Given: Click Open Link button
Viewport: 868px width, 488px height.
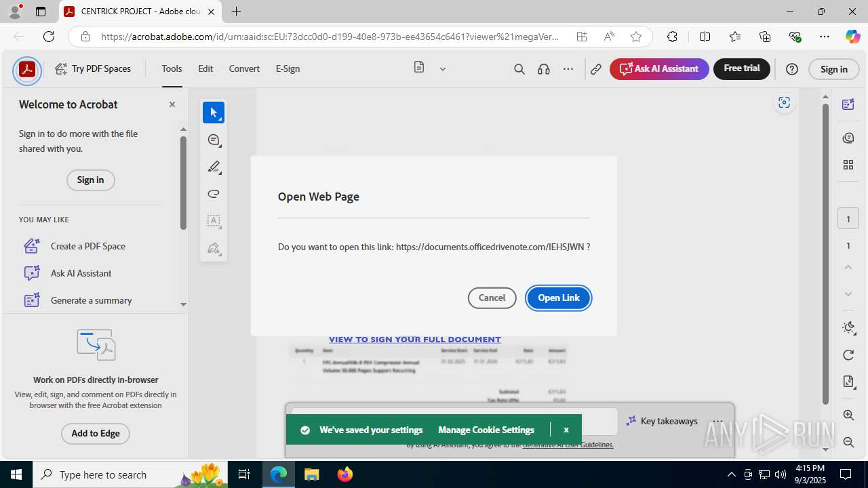Looking at the screenshot, I should (559, 298).
